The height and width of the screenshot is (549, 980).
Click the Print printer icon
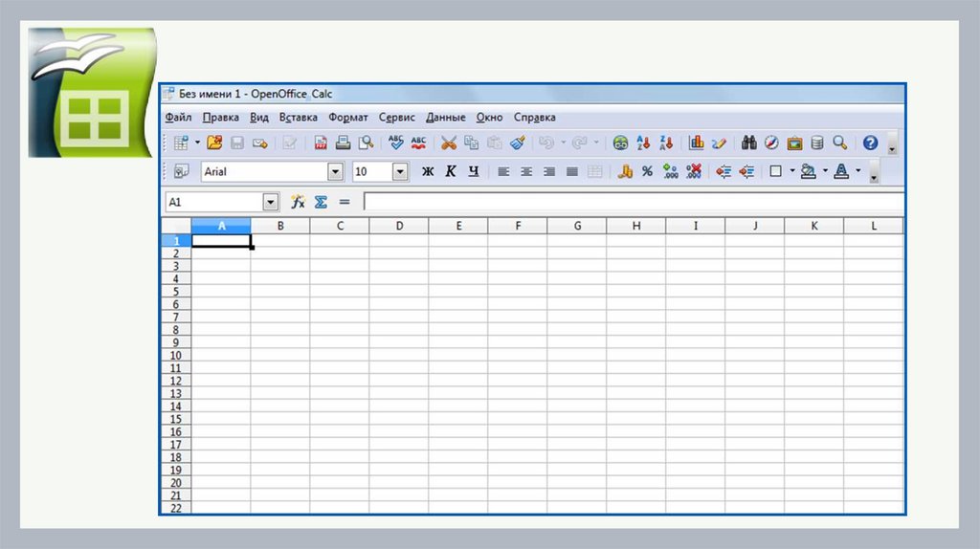pyautogui.click(x=344, y=143)
